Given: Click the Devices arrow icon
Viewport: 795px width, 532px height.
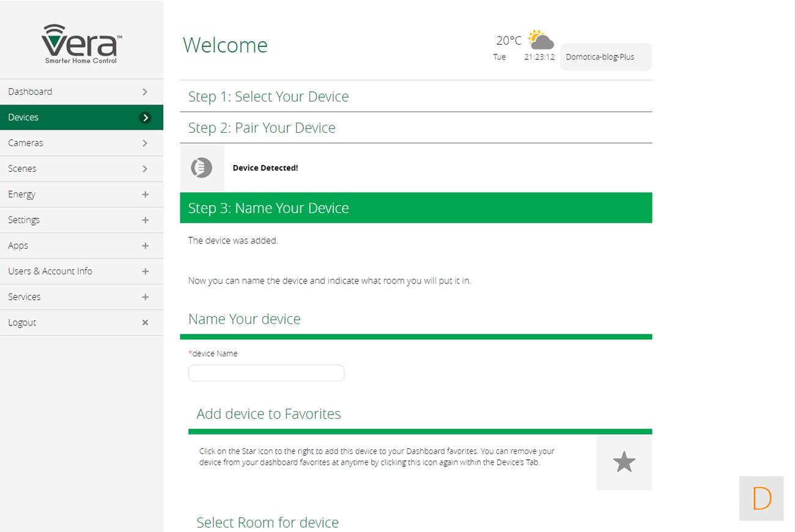Looking at the screenshot, I should coord(145,117).
